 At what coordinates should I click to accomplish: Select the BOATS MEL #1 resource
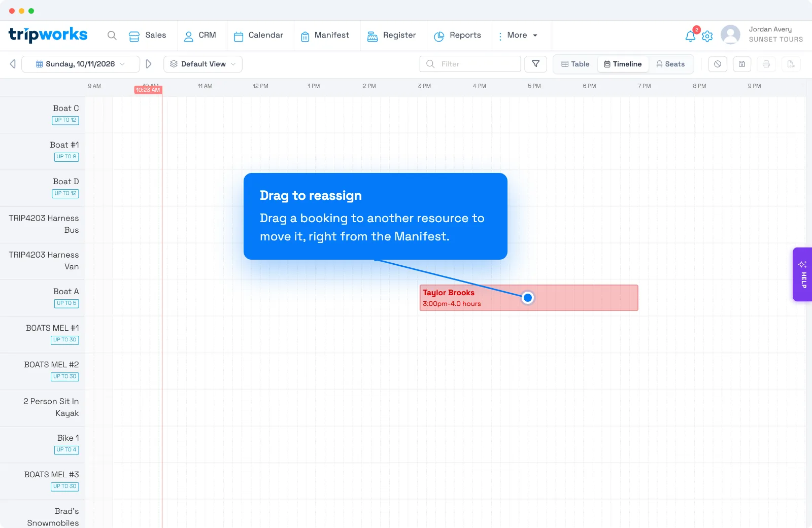pyautogui.click(x=43, y=334)
